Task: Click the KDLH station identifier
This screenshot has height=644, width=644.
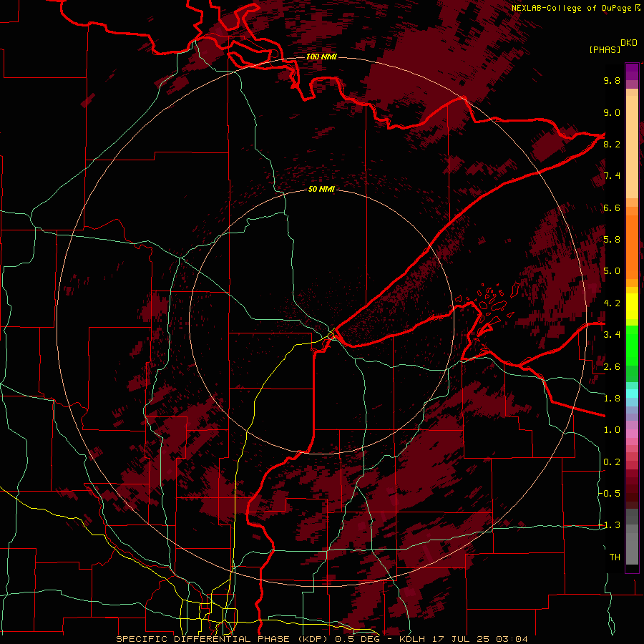Action: click(x=413, y=639)
